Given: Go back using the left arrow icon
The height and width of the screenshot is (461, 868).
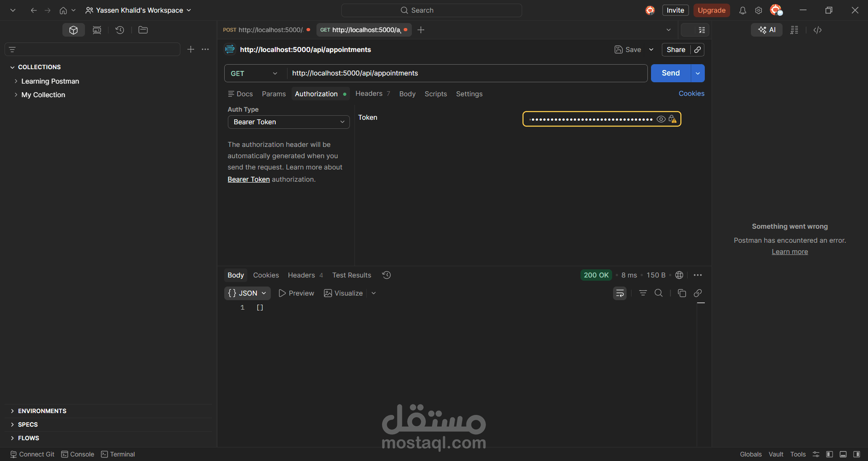Looking at the screenshot, I should click(x=33, y=10).
